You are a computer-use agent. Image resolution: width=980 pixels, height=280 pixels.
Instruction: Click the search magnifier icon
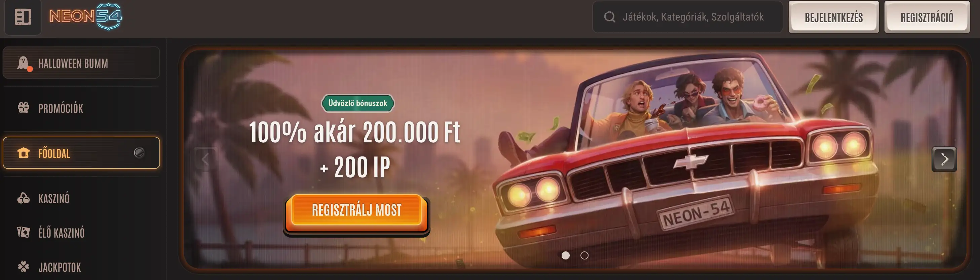609,17
